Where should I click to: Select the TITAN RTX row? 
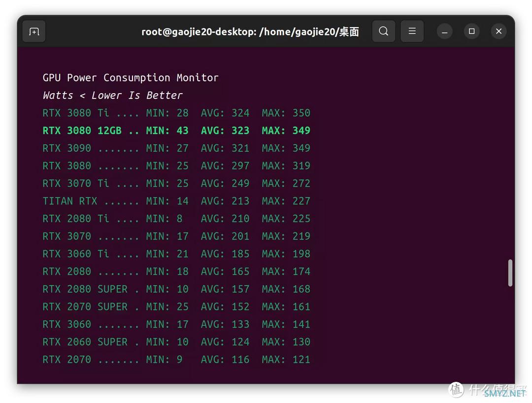click(176, 201)
